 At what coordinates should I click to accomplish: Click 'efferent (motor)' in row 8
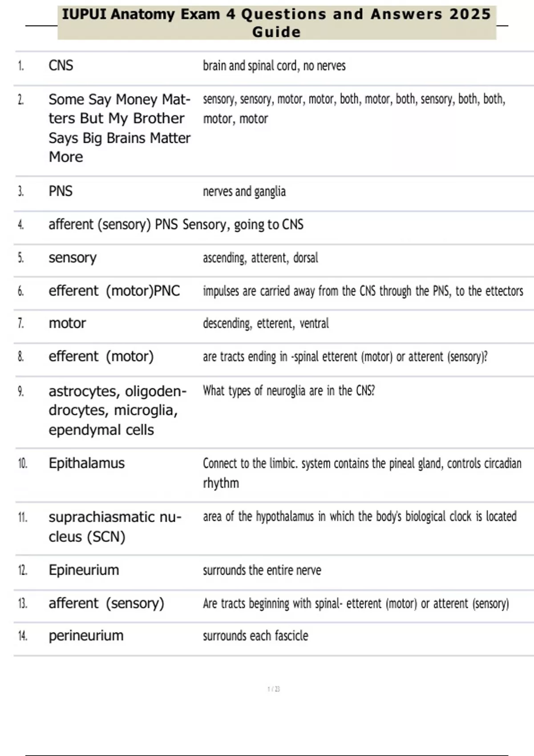pos(101,357)
